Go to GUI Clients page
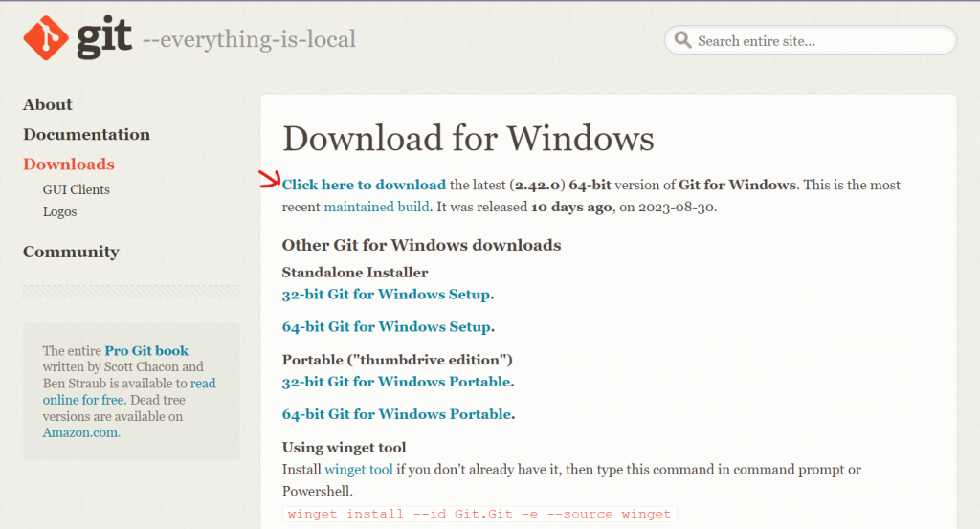This screenshot has height=529, width=980. (77, 189)
